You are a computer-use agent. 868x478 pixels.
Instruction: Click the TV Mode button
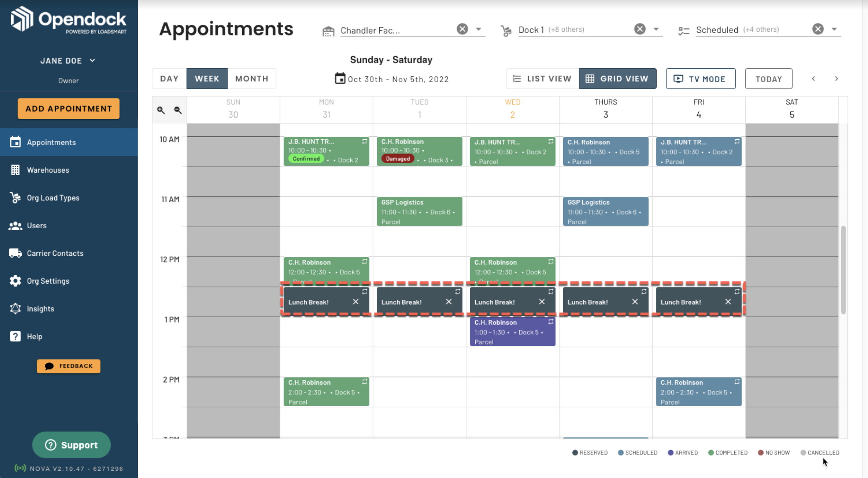click(x=700, y=79)
